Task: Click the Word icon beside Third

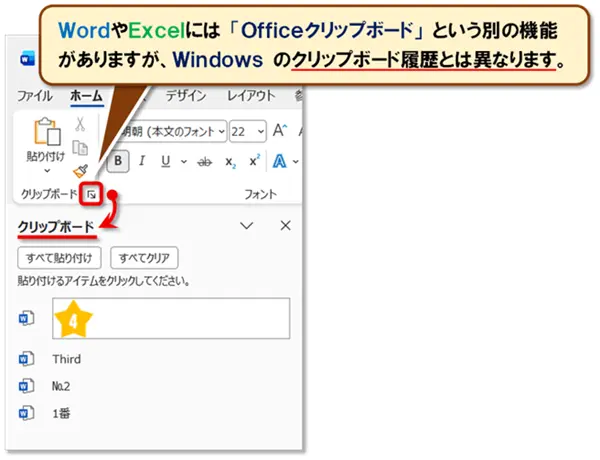Action: click(x=26, y=359)
